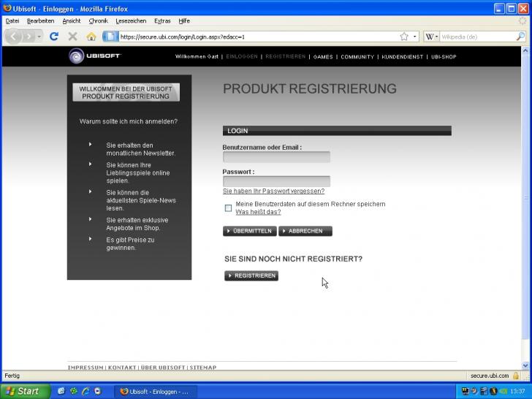Click the 'Was heißt das?' link

pos(258,212)
